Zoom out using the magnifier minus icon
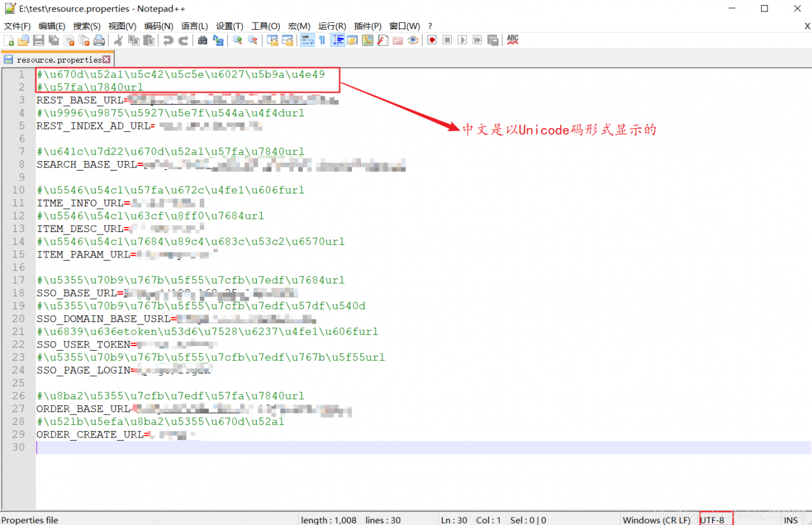 coord(252,41)
